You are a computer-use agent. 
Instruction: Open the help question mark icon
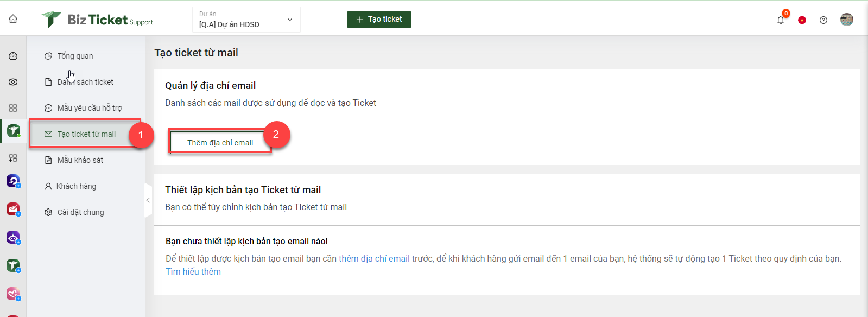tap(823, 20)
